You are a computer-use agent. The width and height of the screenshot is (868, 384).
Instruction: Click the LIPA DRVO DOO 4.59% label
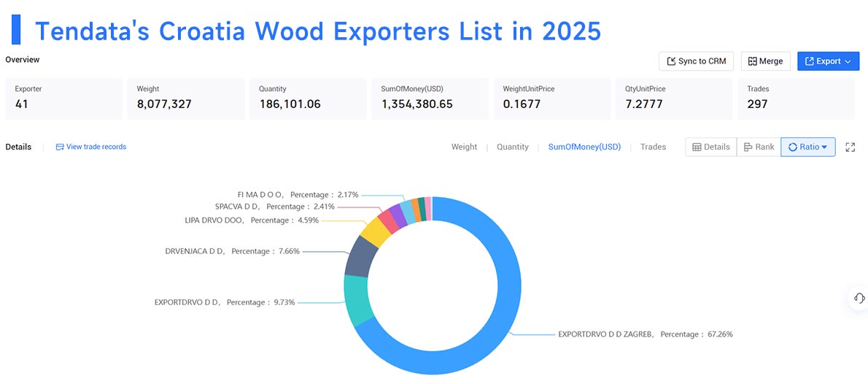(252, 220)
